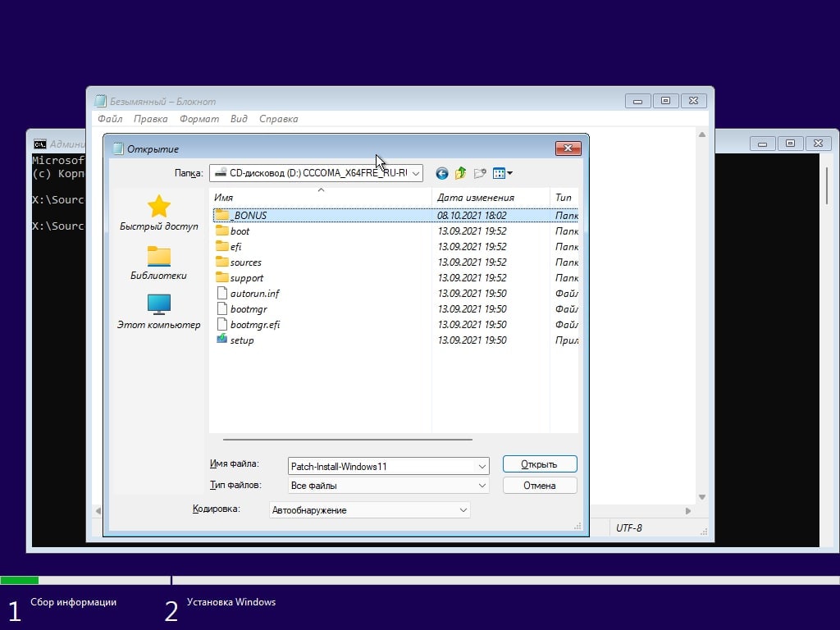
Task: Click Notepad vertical scrollbar down arrow
Action: (x=702, y=497)
